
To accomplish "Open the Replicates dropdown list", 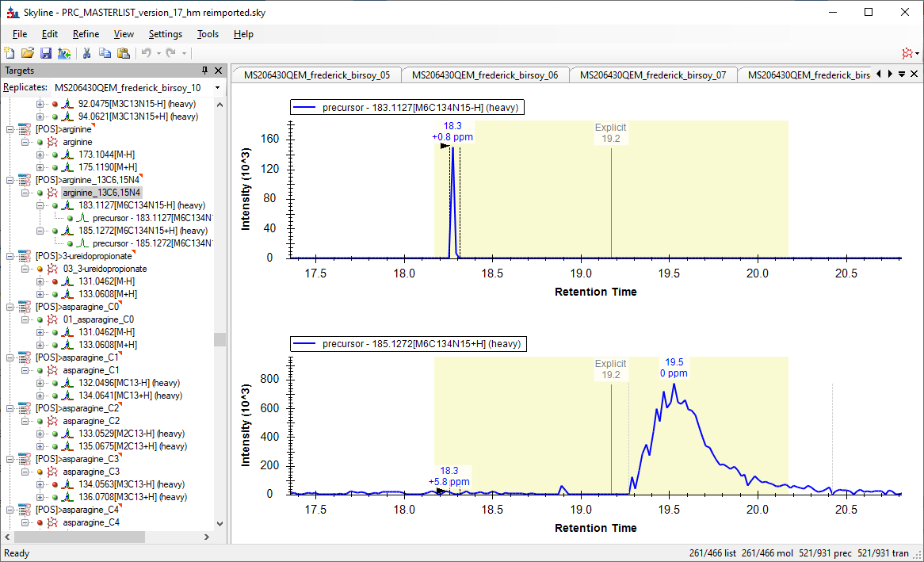I will coord(215,87).
